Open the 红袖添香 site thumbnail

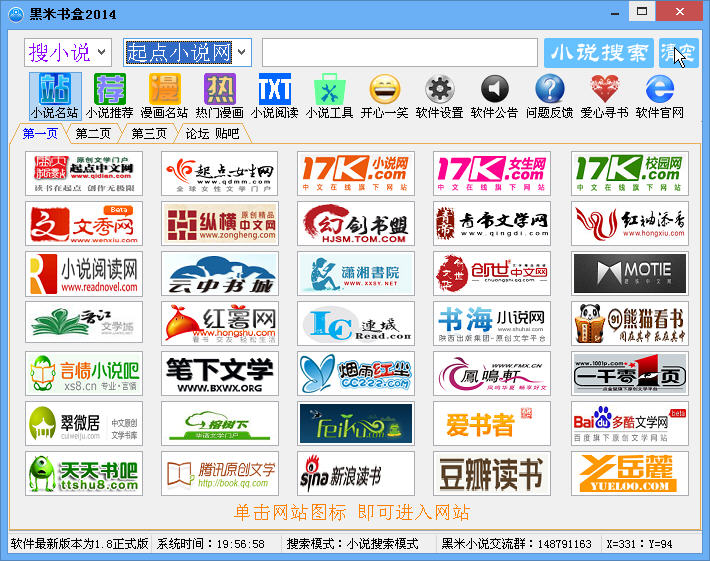tap(630, 222)
